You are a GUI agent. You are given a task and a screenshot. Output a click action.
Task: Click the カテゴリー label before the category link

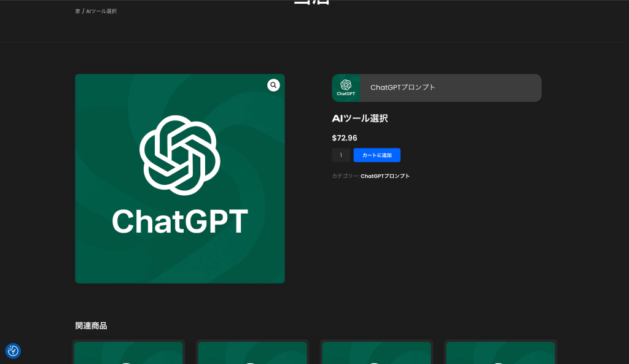click(345, 176)
